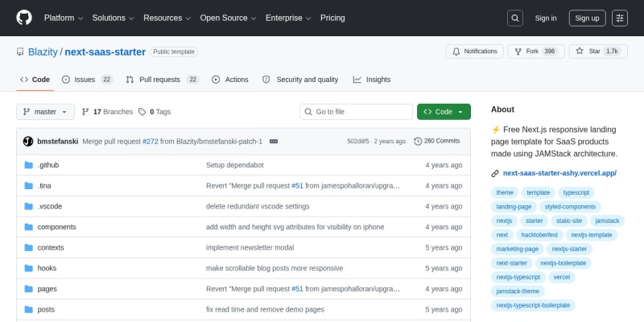Select the Code tab

35,80
